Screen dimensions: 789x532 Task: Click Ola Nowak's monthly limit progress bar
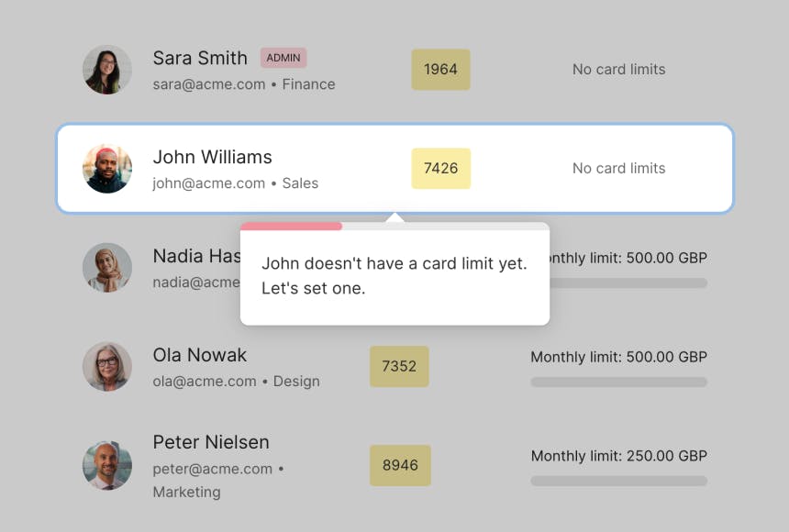618,382
